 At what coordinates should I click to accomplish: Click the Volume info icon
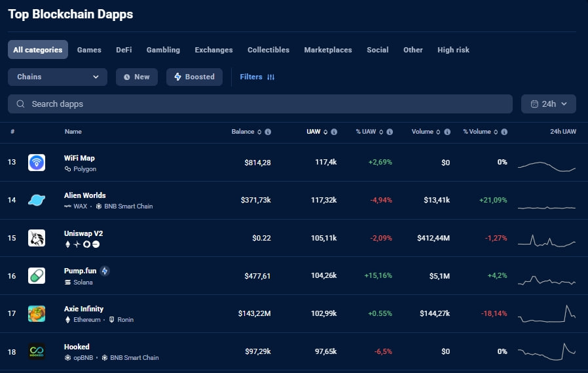(447, 132)
